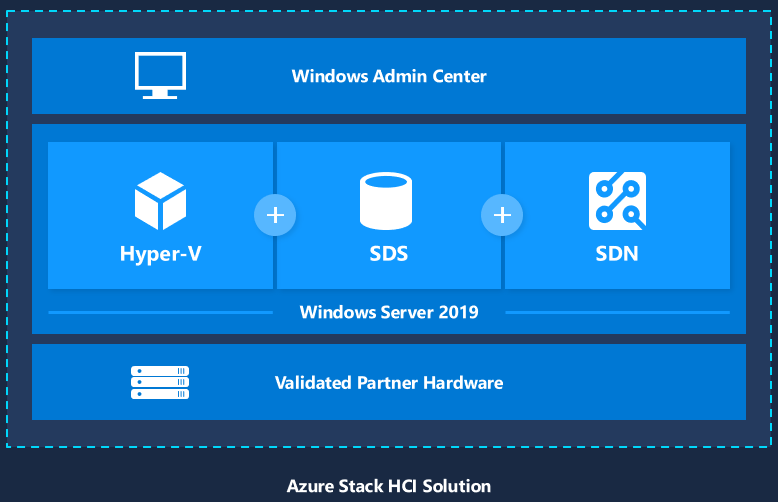Select the SDS label
Screen dimensions: 778x502
click(389, 254)
